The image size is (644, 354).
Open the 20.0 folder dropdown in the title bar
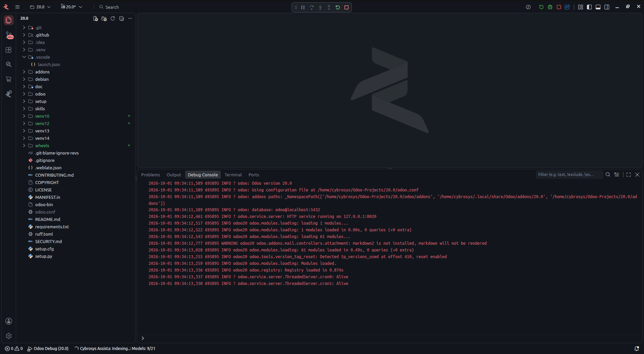pos(40,7)
